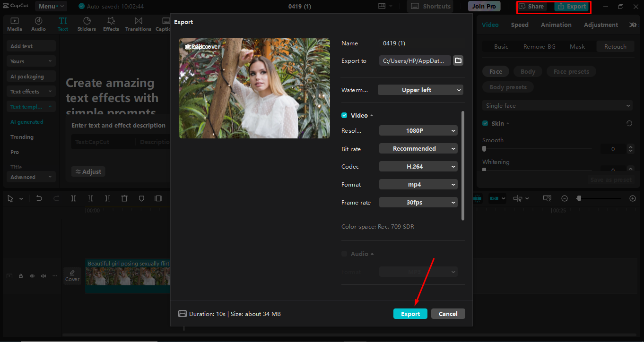This screenshot has height=342, width=644.
Task: Edit the video Cover thumbnail
Action: pyautogui.click(x=72, y=275)
